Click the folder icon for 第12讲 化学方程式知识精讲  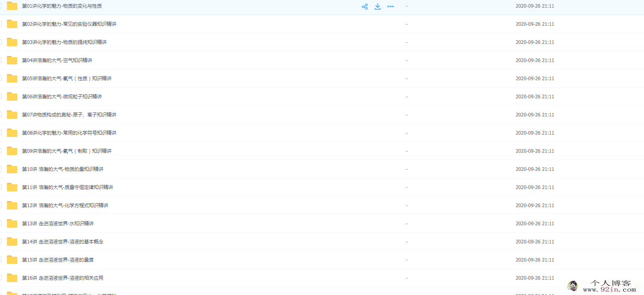click(12, 206)
